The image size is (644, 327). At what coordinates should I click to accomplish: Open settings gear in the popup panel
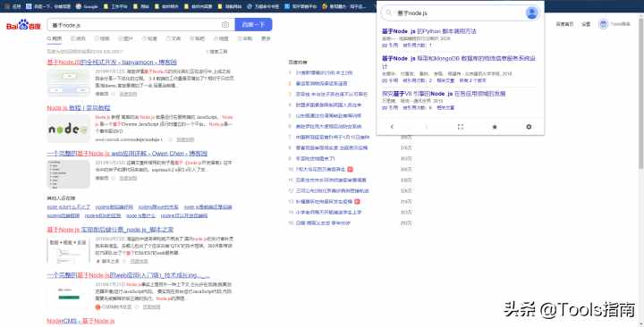point(529,127)
